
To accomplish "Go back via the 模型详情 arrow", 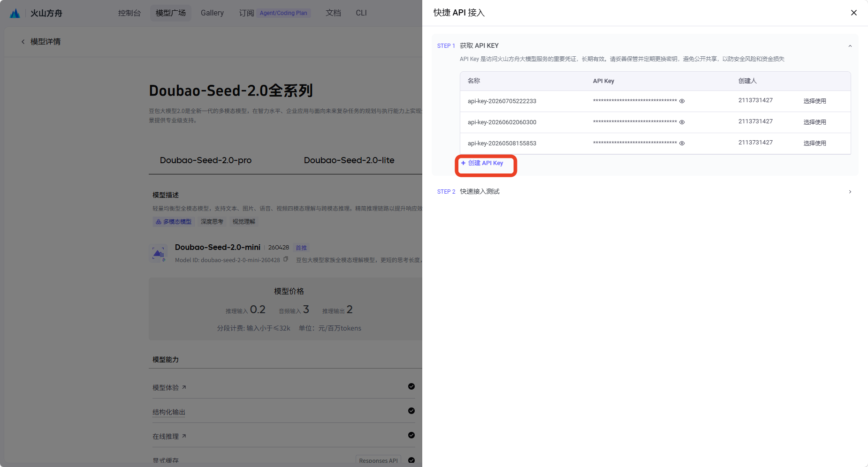I will pos(23,42).
